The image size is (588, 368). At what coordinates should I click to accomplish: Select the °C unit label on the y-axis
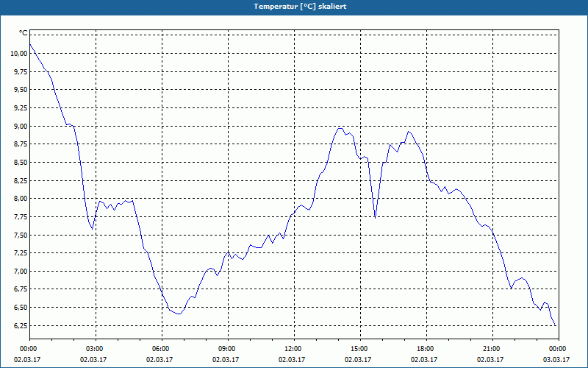click(24, 33)
